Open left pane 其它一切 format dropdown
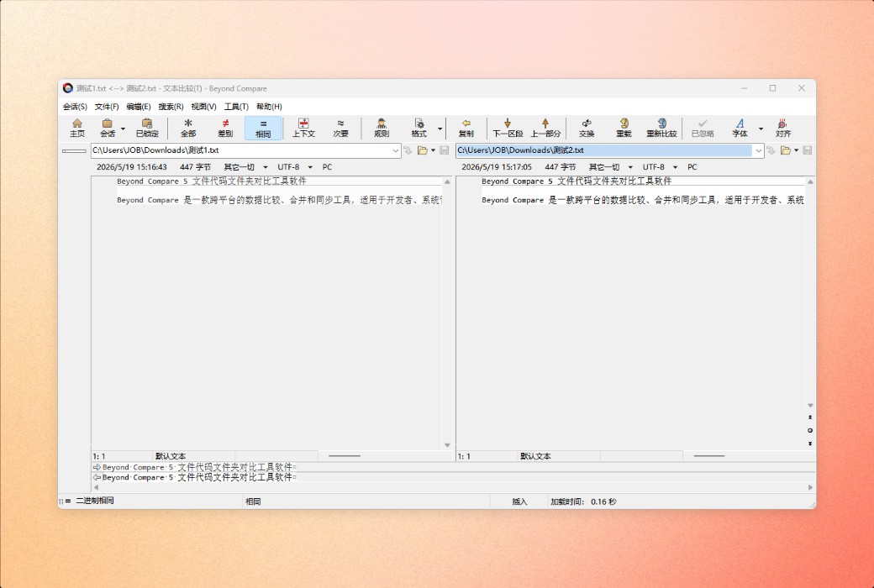The image size is (874, 588). tap(266, 167)
